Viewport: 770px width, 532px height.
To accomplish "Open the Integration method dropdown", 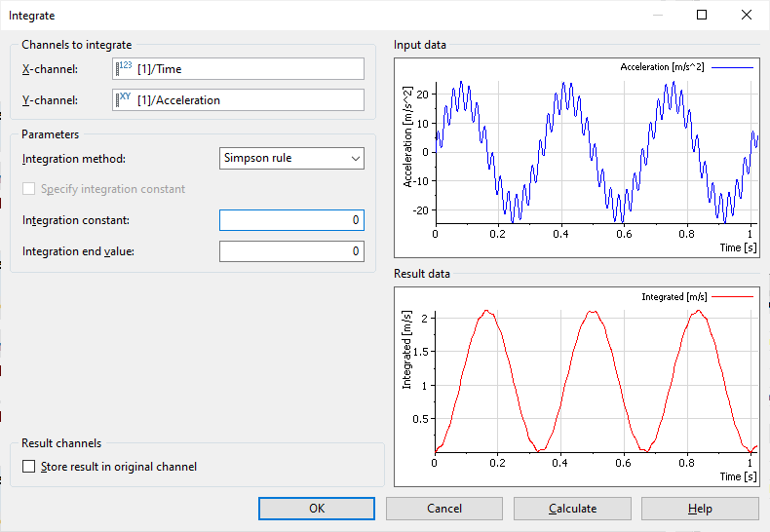I will point(290,158).
